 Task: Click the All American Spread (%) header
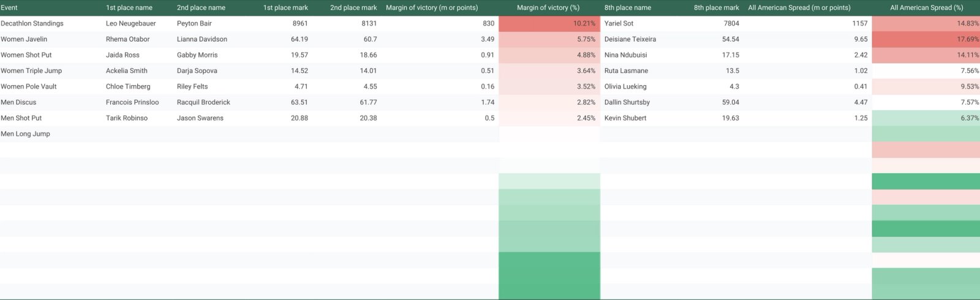926,8
